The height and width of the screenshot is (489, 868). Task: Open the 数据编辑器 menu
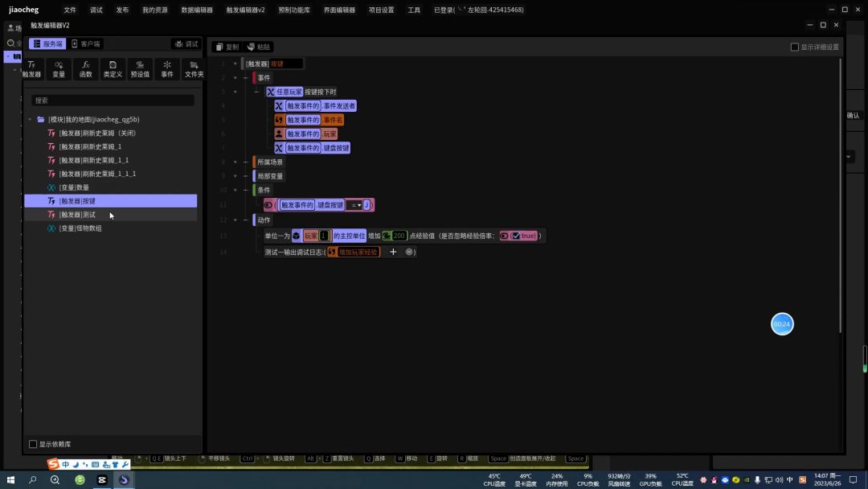click(197, 10)
